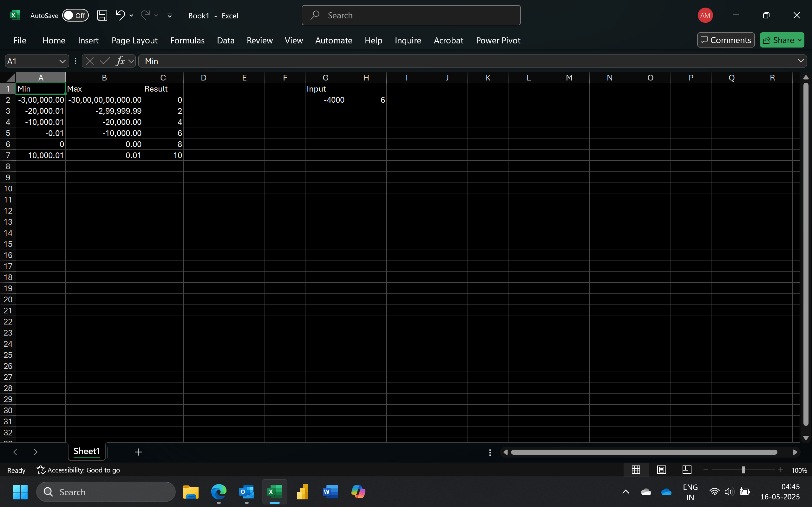This screenshot has height=507, width=812.
Task: Switch to Page Layout view icon
Action: [661, 470]
